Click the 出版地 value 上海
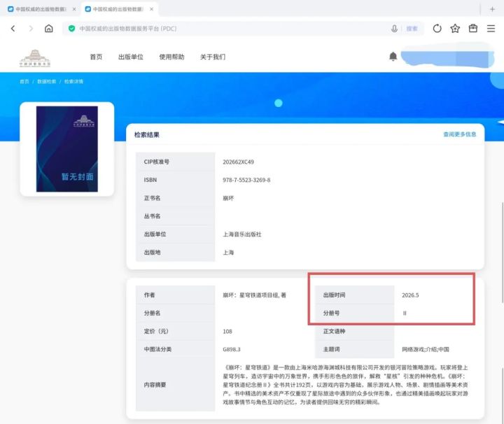504x424 pixels. (x=228, y=253)
